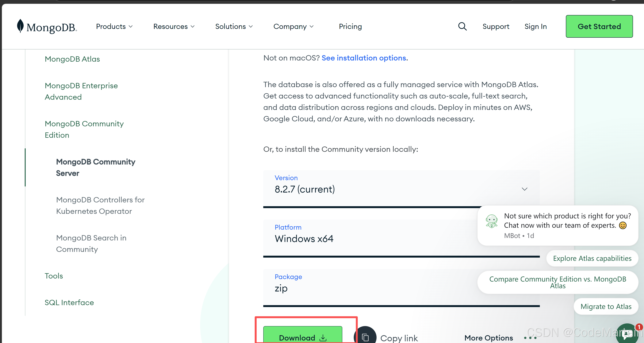Open the Sign In link
This screenshot has height=343, width=644.
coord(535,26)
